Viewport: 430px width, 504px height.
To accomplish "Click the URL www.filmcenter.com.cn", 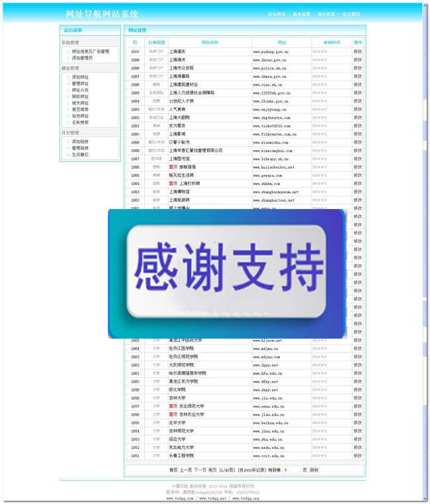I will 275,134.
